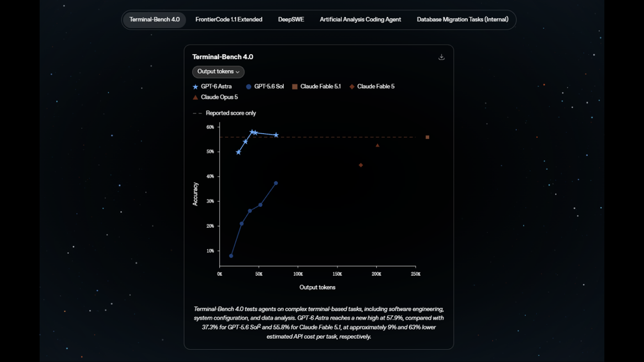Select the Artificial Analysis Coding Agent tab
Image resolution: width=644 pixels, height=362 pixels.
(360, 20)
